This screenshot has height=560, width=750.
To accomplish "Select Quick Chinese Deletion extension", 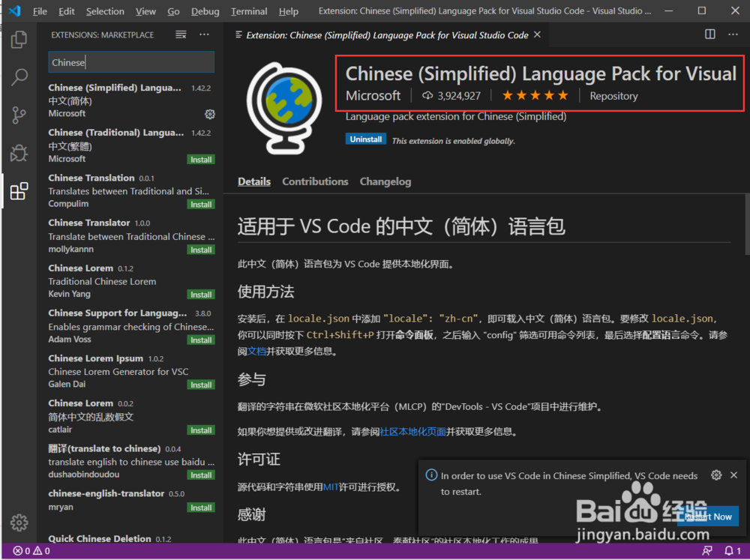I will (x=131, y=538).
